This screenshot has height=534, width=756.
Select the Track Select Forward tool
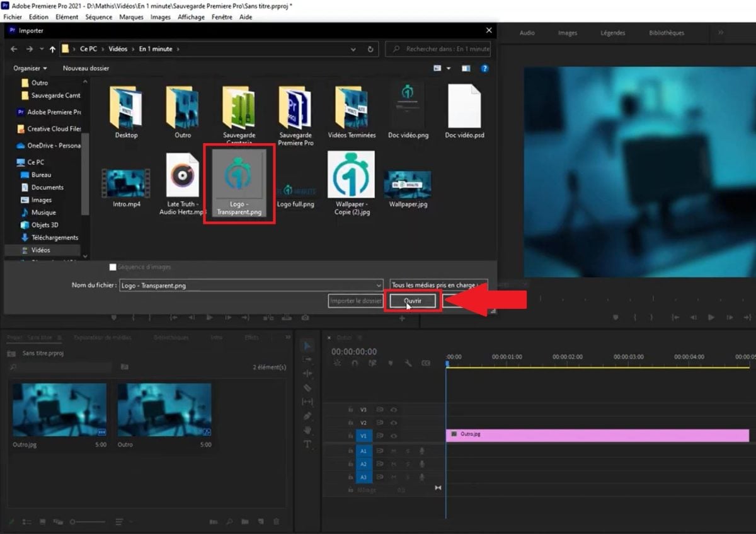click(x=307, y=359)
